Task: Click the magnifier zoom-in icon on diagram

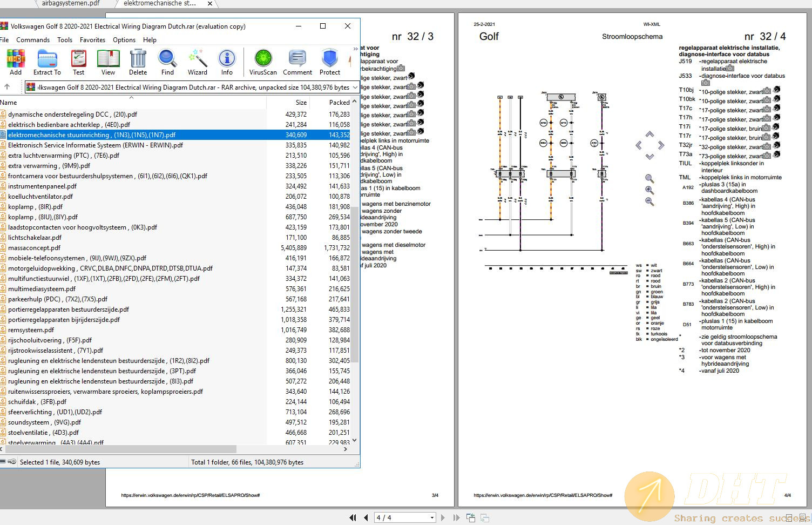Action: coord(649,190)
